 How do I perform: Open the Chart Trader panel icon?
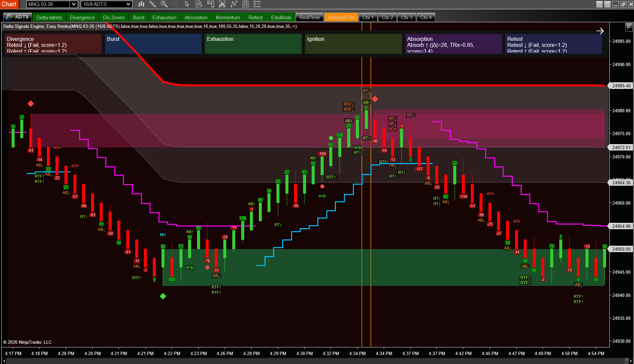click(211, 4)
